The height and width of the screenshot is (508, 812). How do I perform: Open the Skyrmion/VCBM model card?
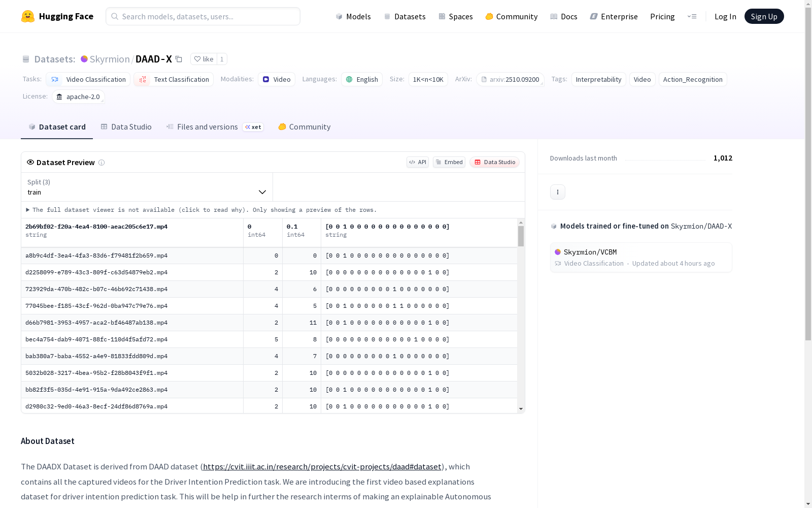tap(641, 258)
